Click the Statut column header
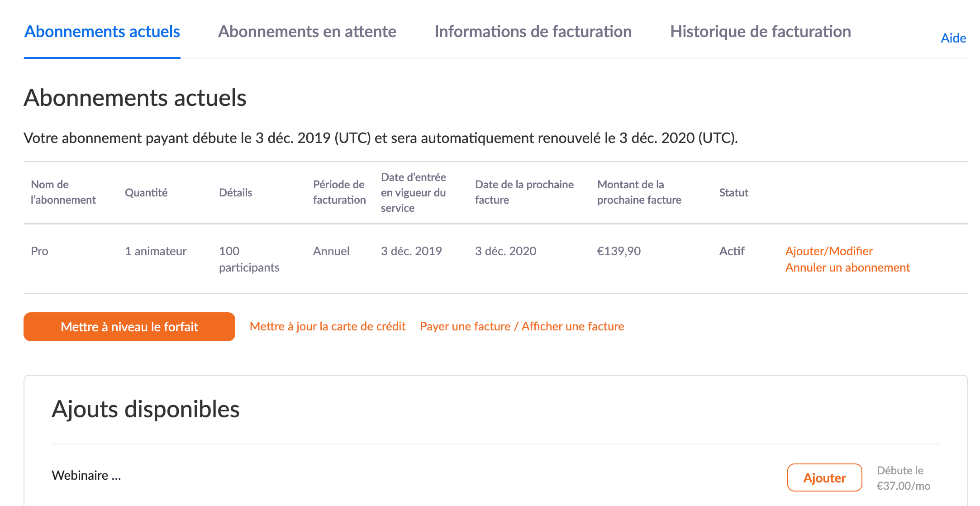Image resolution: width=980 pixels, height=506 pixels. point(733,193)
